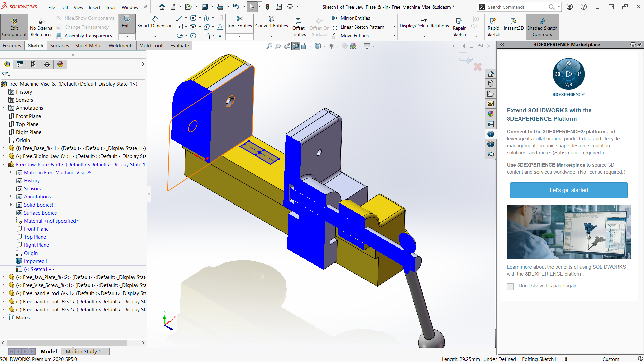Toggle Shaded Sketch Contours
644x362 pixels.
[542, 27]
